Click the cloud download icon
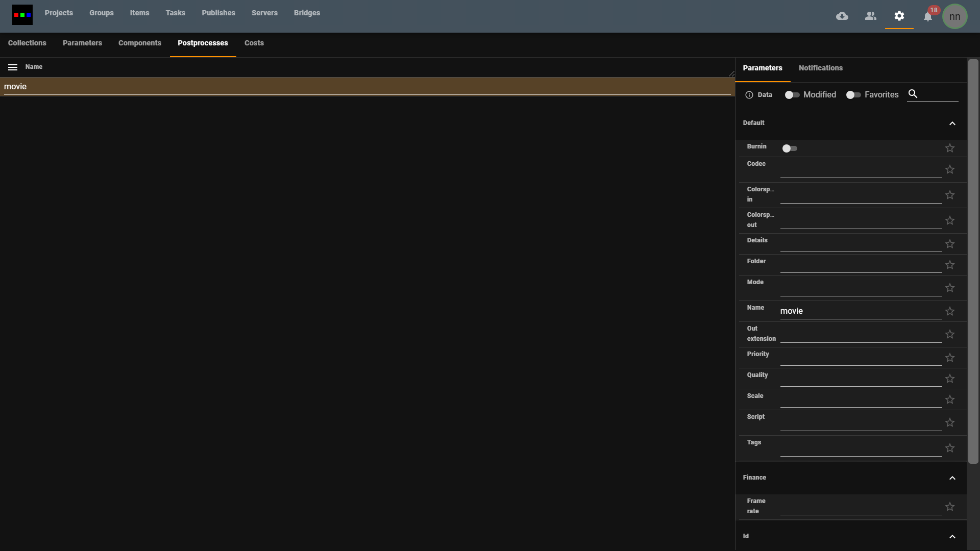 tap(842, 16)
